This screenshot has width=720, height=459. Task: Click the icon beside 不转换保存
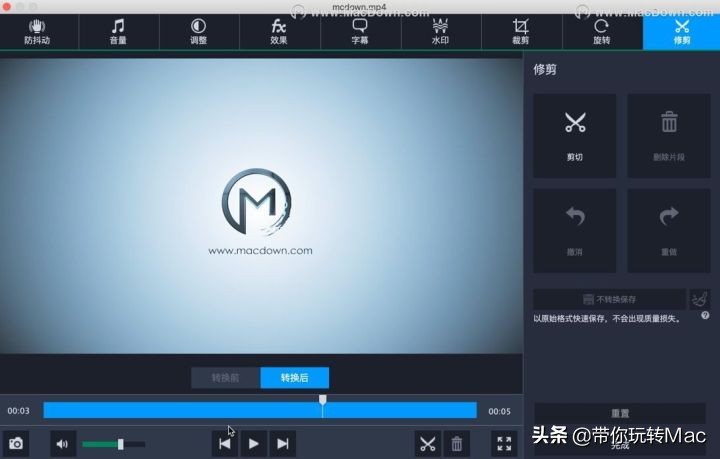click(699, 299)
